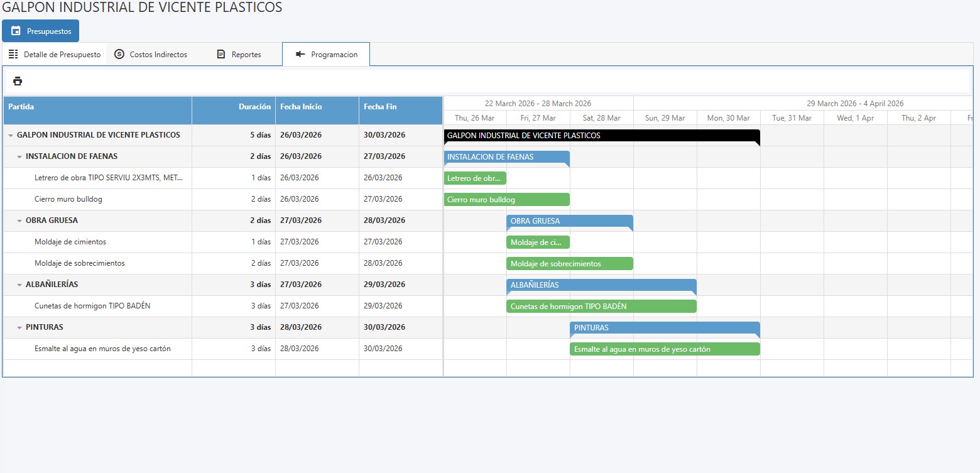Click the print icon in the toolbar
Image resolution: width=980 pixels, height=473 pixels.
coord(18,81)
